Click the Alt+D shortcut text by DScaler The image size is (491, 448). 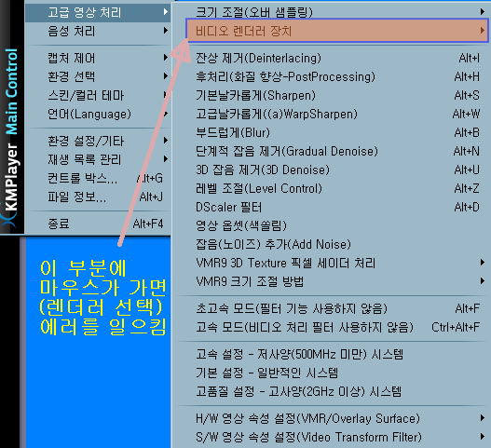point(467,208)
